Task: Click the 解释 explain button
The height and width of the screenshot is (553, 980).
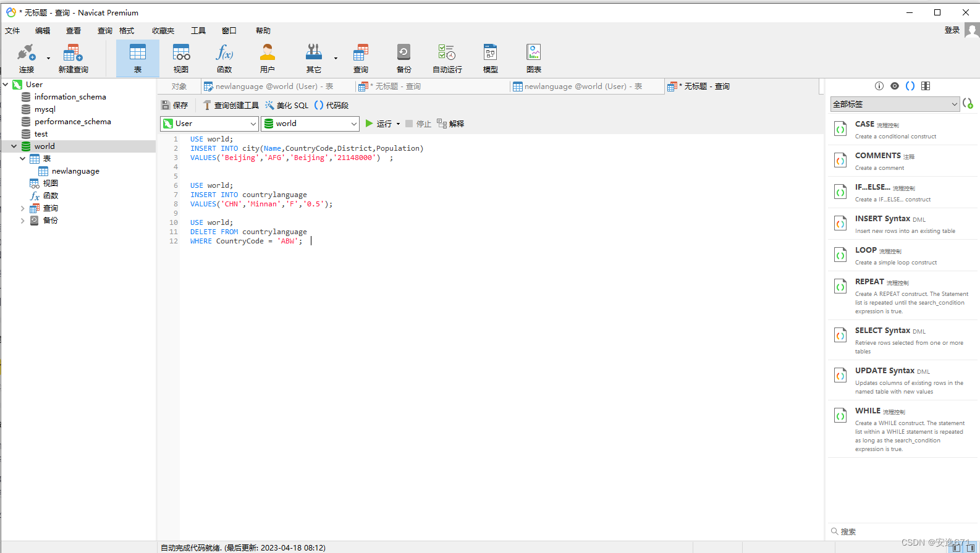Action: click(x=450, y=124)
